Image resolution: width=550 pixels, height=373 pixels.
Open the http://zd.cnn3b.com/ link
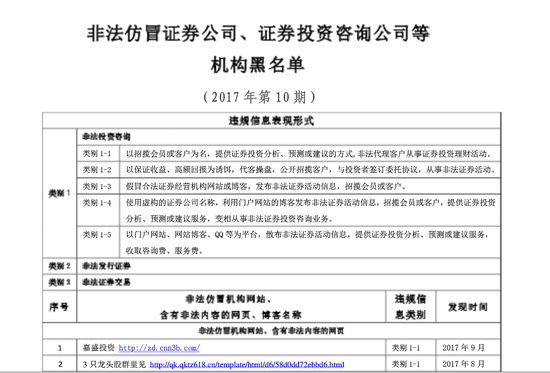click(159, 348)
